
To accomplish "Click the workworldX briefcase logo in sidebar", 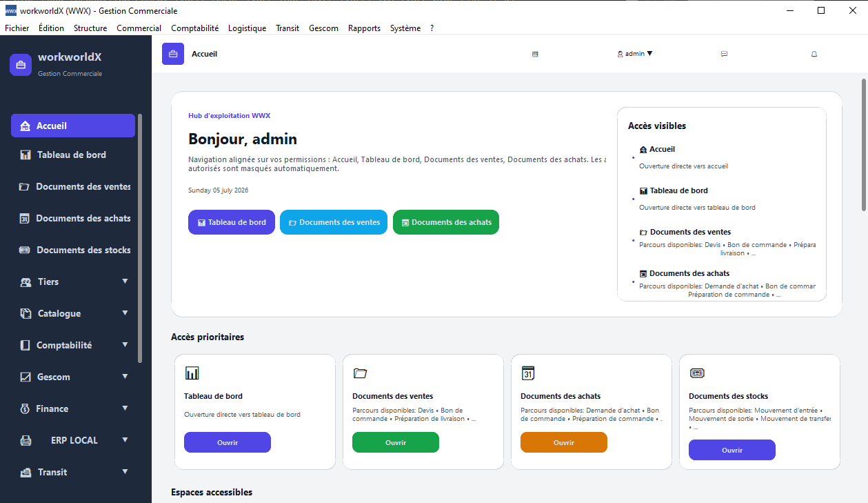I will coord(21,65).
